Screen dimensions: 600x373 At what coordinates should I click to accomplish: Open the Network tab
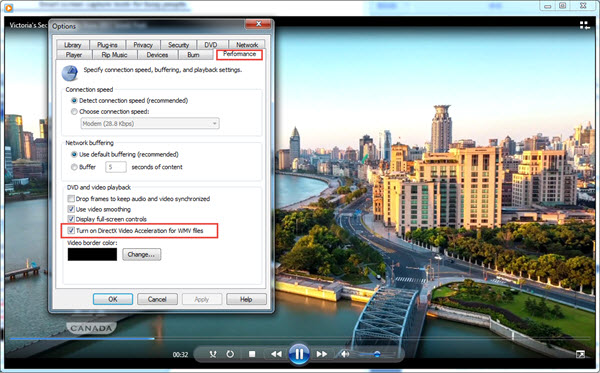click(x=247, y=45)
